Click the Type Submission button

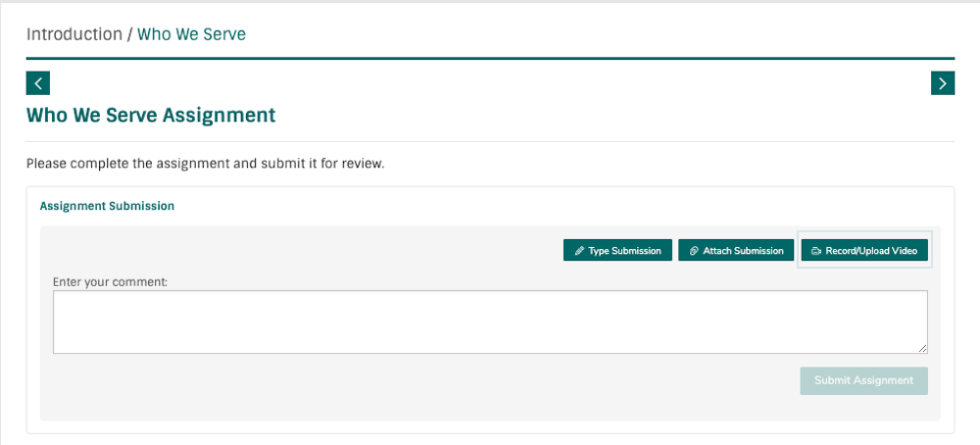click(x=617, y=250)
